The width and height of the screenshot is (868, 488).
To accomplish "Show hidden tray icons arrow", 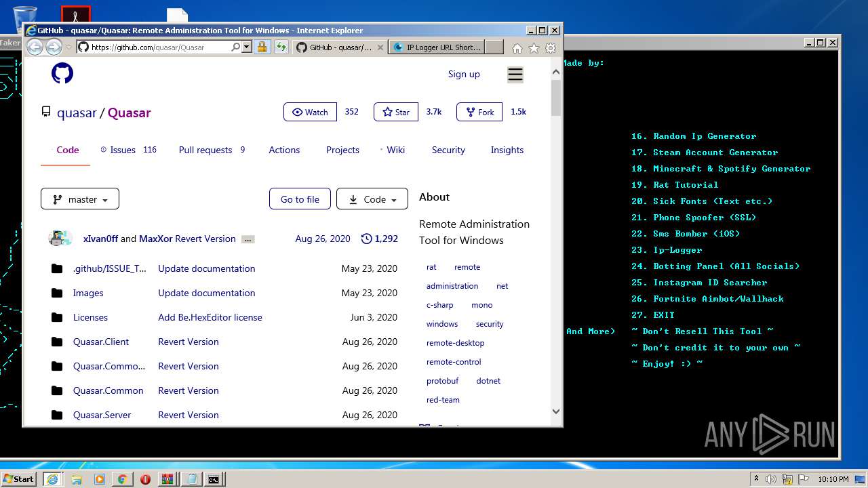I will [756, 479].
